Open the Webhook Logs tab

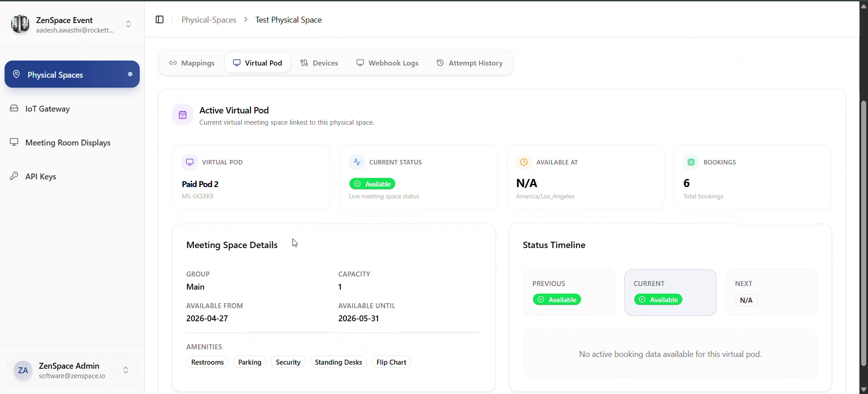pos(387,63)
